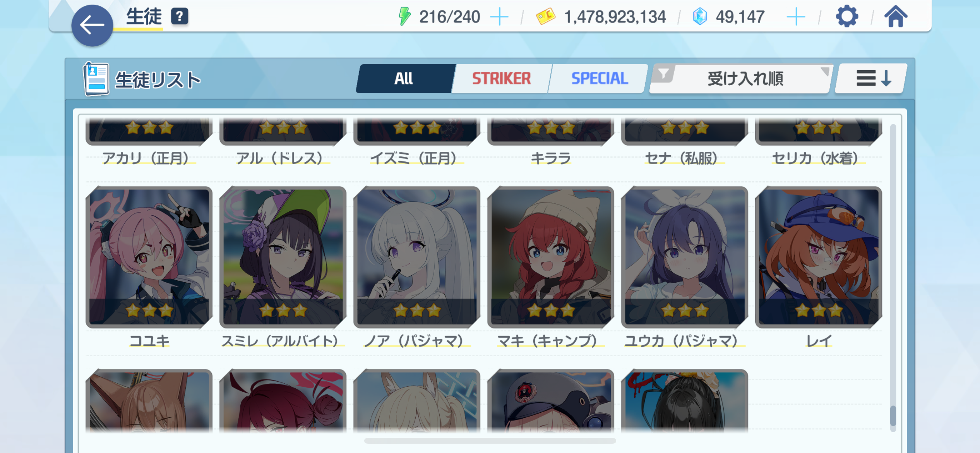Go back using the arrow button
The image size is (980, 453).
(92, 26)
